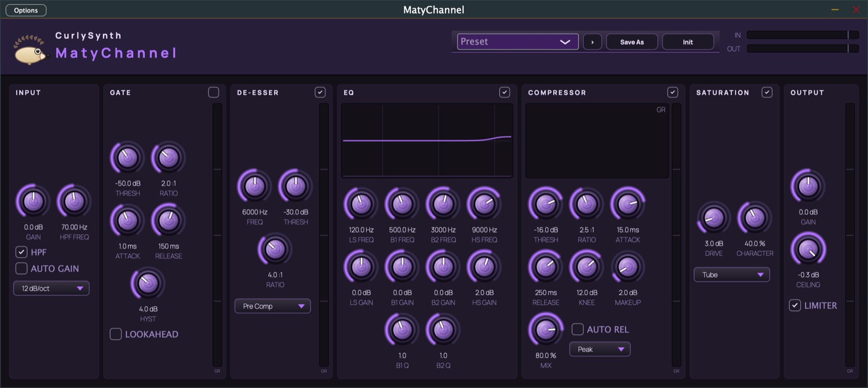Click the EQ curve graph display
This screenshot has height=388, width=868.
[x=427, y=141]
